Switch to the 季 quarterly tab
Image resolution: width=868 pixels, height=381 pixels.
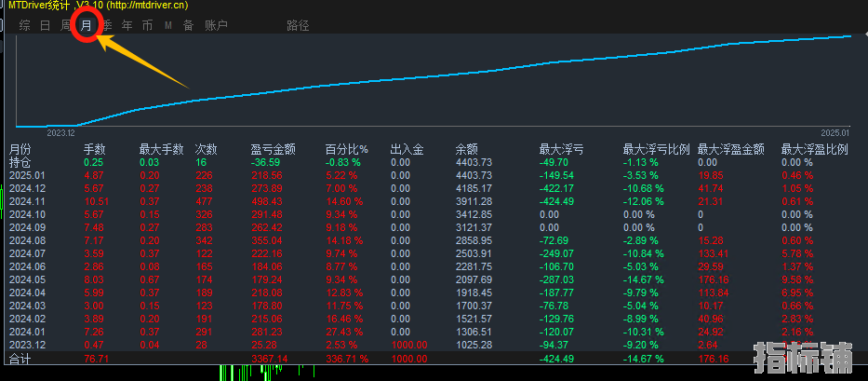point(107,26)
